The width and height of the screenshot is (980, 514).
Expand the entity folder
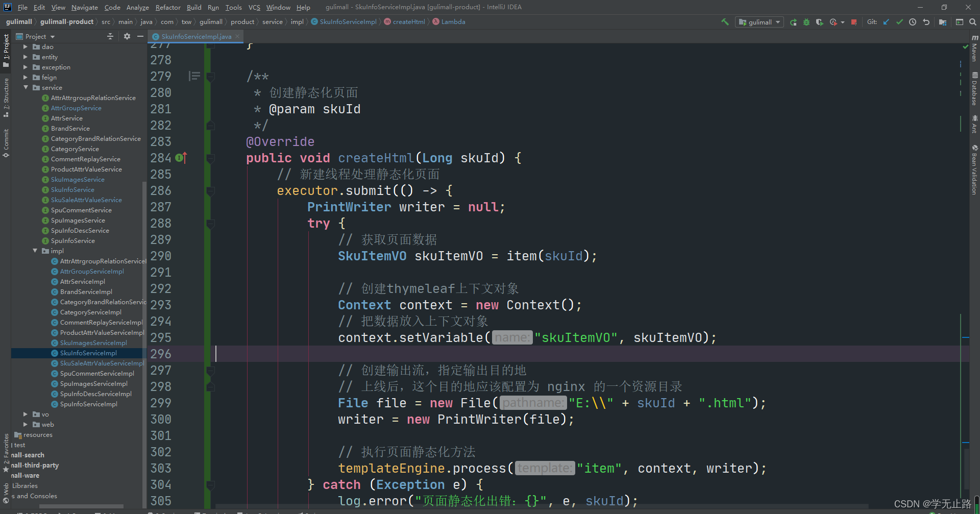pyautogui.click(x=26, y=57)
